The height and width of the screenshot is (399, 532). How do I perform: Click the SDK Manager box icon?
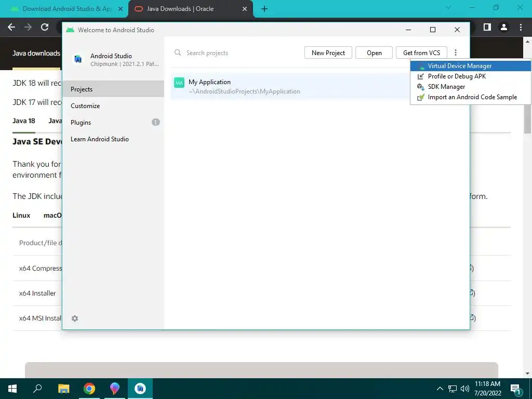[421, 87]
